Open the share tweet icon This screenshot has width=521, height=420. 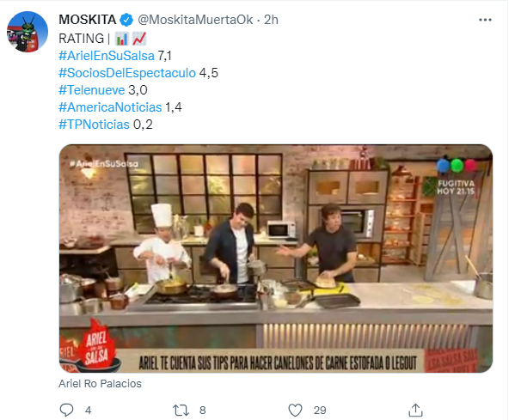[x=415, y=410]
